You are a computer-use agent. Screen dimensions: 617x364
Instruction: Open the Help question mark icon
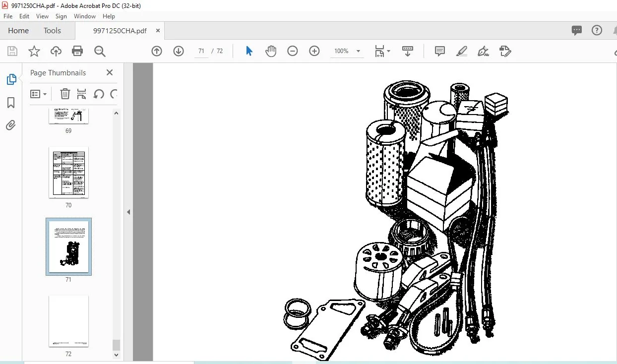tap(597, 30)
